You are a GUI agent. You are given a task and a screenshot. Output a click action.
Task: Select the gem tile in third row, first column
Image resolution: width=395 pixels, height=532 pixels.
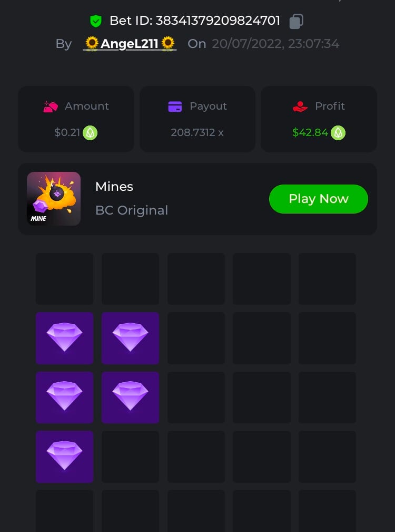pos(64,398)
